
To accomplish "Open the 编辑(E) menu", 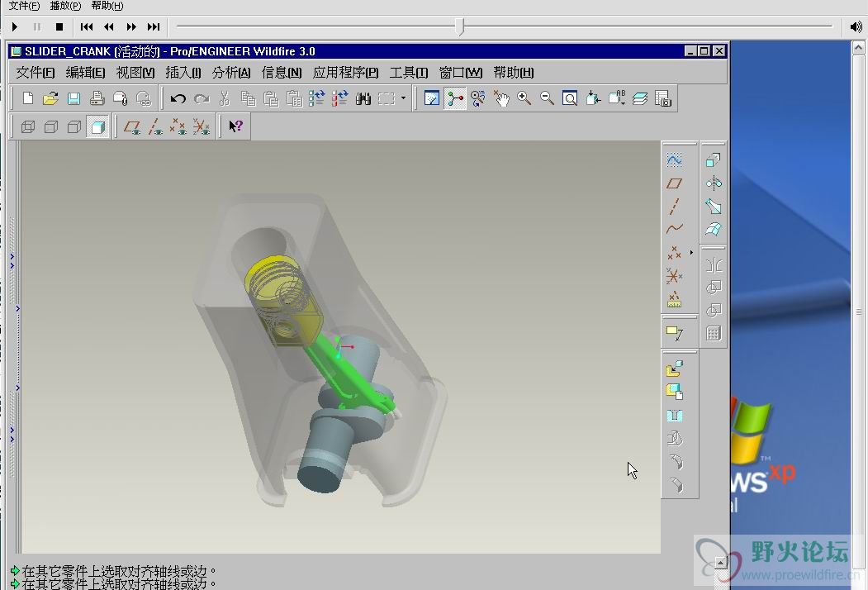I will [85, 73].
